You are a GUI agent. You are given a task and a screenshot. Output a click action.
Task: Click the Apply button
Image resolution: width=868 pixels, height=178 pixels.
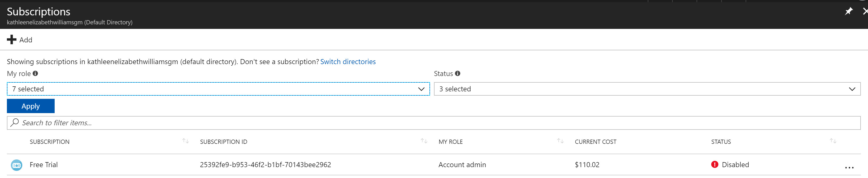click(x=31, y=106)
